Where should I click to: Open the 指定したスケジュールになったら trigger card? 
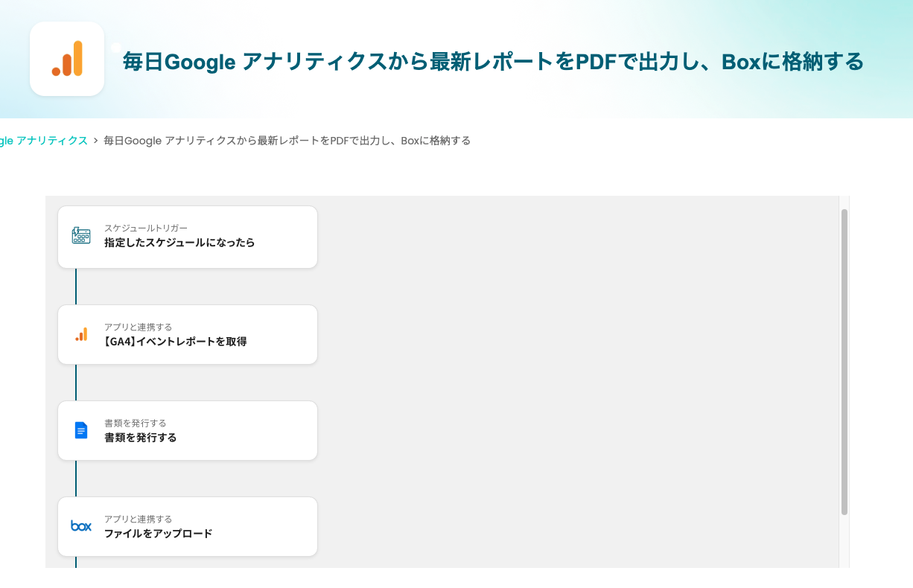pos(188,237)
